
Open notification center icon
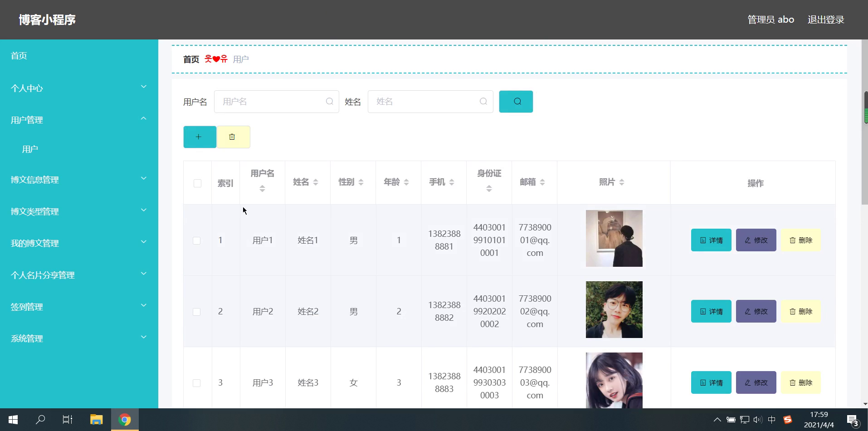853,420
